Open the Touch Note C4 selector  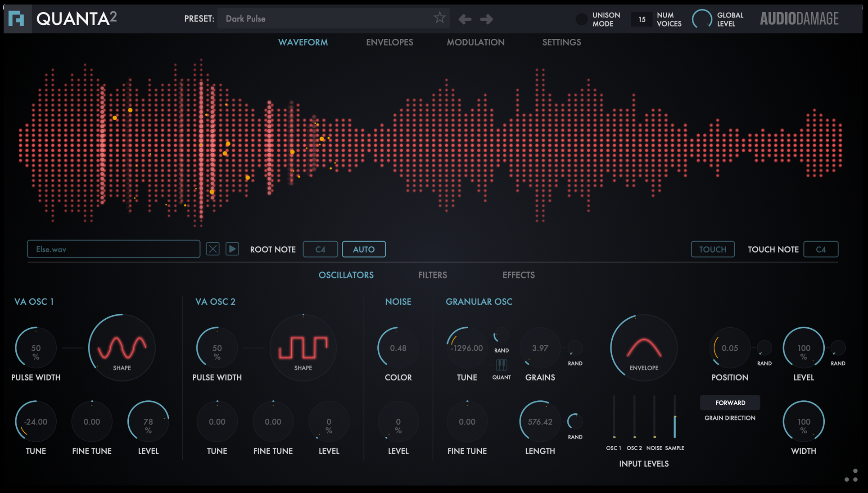click(x=821, y=249)
